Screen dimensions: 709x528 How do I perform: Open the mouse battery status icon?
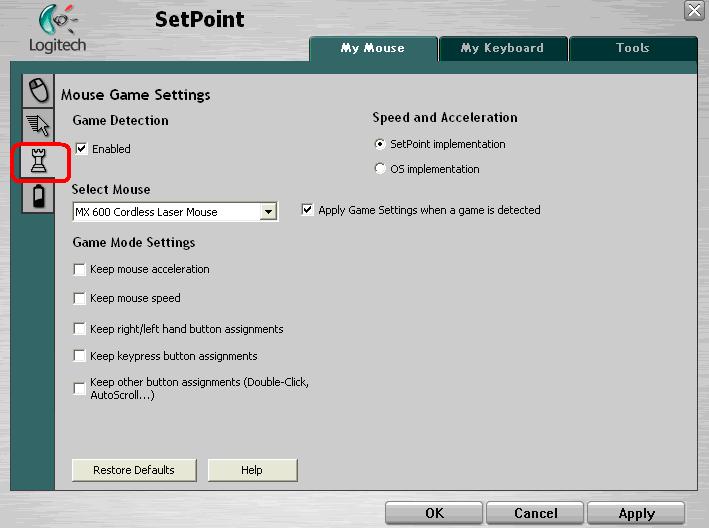point(38,196)
